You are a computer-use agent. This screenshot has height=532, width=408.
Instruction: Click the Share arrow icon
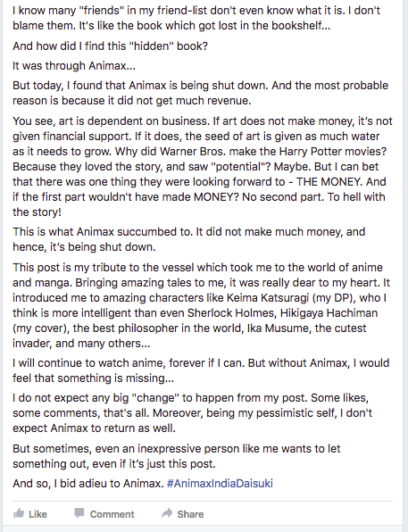[167, 513]
